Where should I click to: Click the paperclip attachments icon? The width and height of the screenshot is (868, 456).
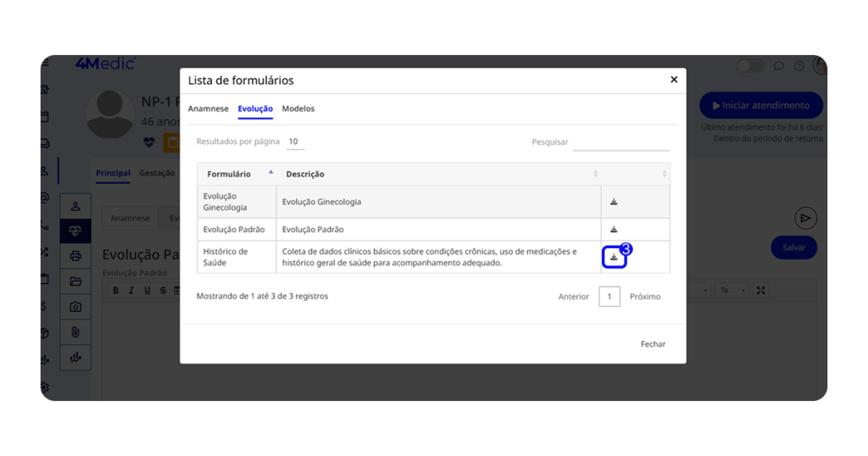click(75, 332)
